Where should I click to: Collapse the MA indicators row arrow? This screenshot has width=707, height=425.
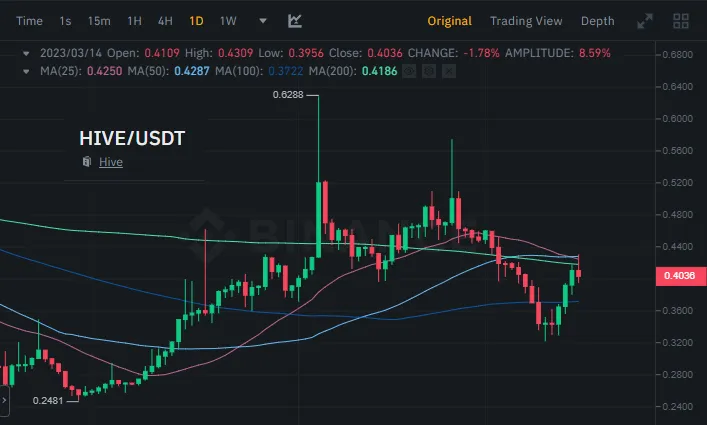(x=26, y=71)
